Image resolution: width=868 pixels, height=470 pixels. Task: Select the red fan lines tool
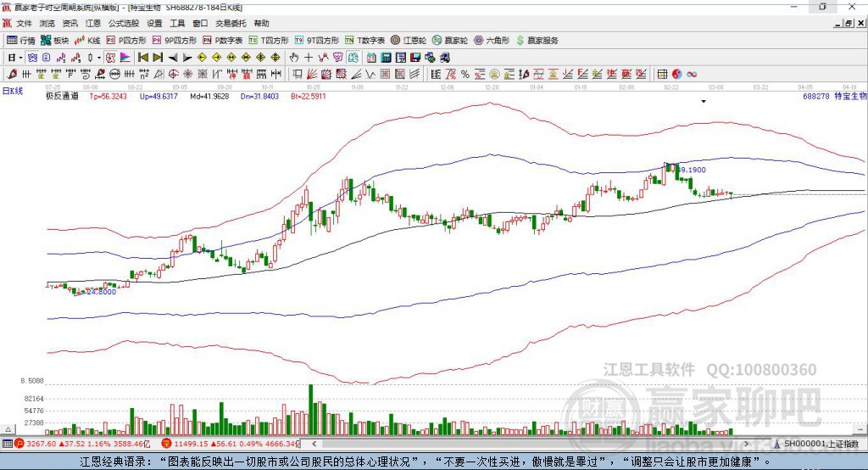click(312, 75)
